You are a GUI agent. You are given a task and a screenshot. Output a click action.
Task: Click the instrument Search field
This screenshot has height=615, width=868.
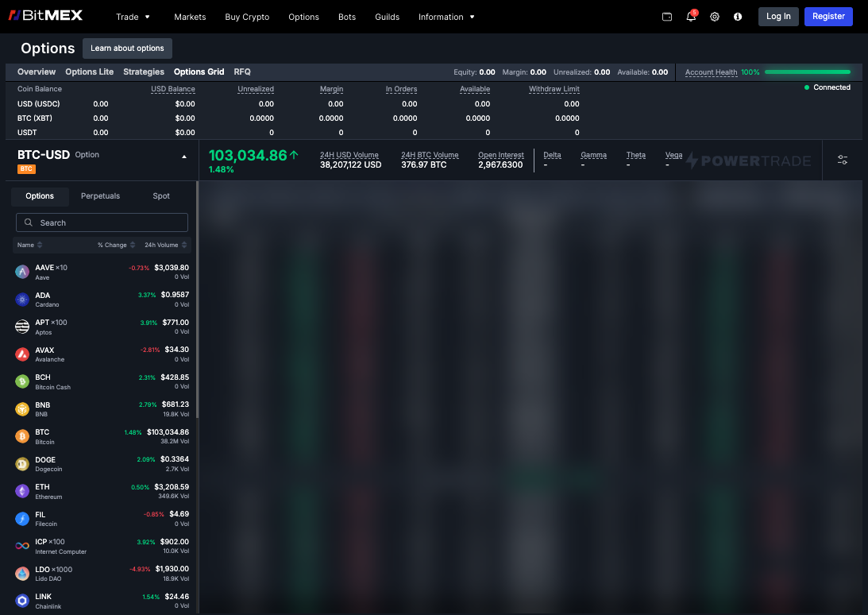102,222
